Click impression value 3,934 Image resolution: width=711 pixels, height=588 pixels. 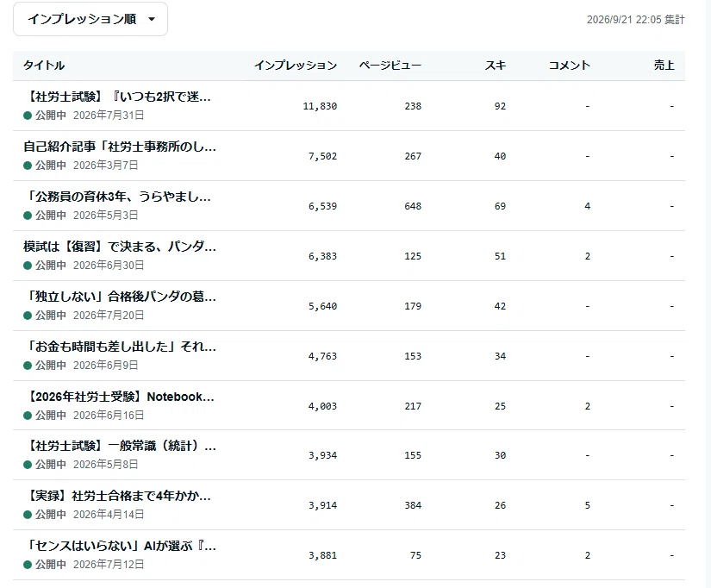323,455
